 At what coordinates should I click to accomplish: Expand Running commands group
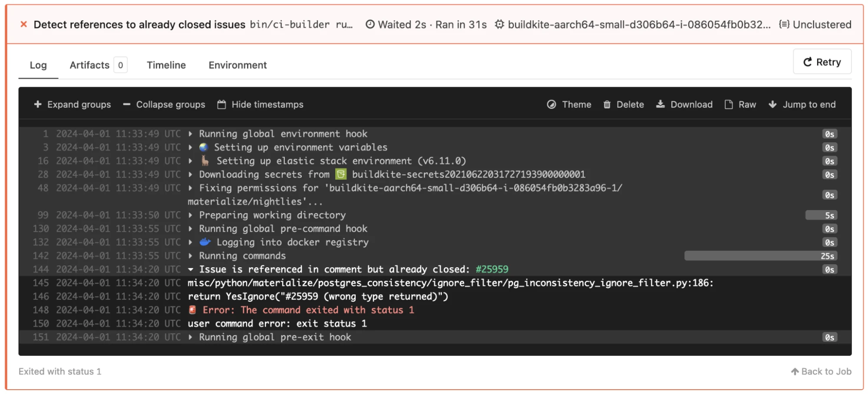(x=190, y=256)
